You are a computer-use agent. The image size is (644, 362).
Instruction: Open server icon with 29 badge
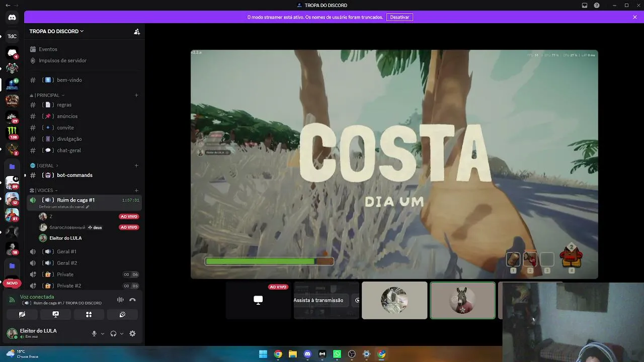click(x=12, y=117)
